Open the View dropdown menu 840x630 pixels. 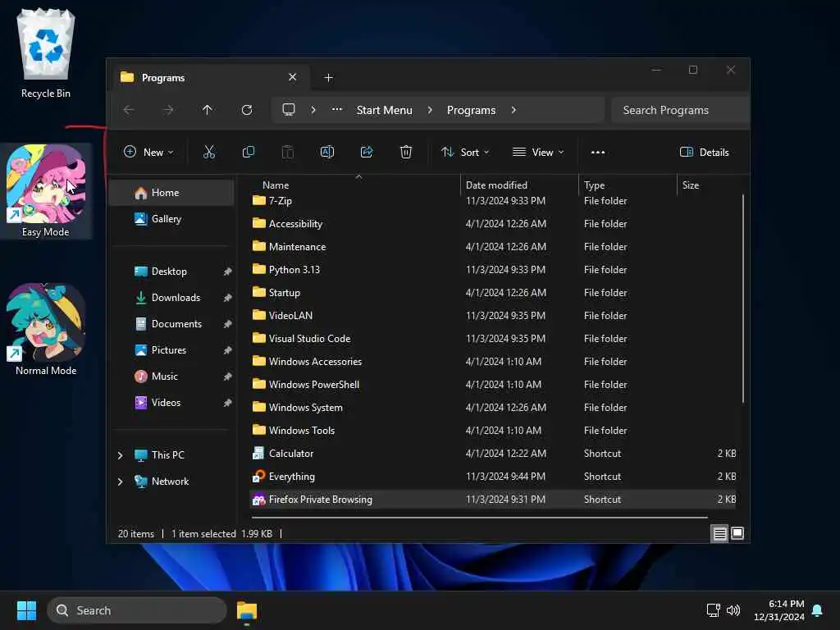tap(538, 152)
